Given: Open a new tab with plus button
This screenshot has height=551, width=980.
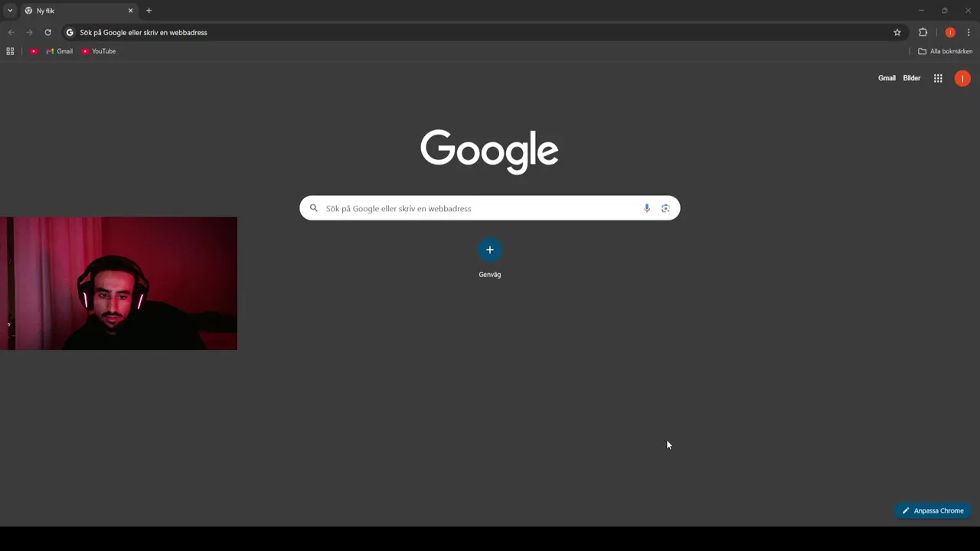Looking at the screenshot, I should tap(149, 11).
